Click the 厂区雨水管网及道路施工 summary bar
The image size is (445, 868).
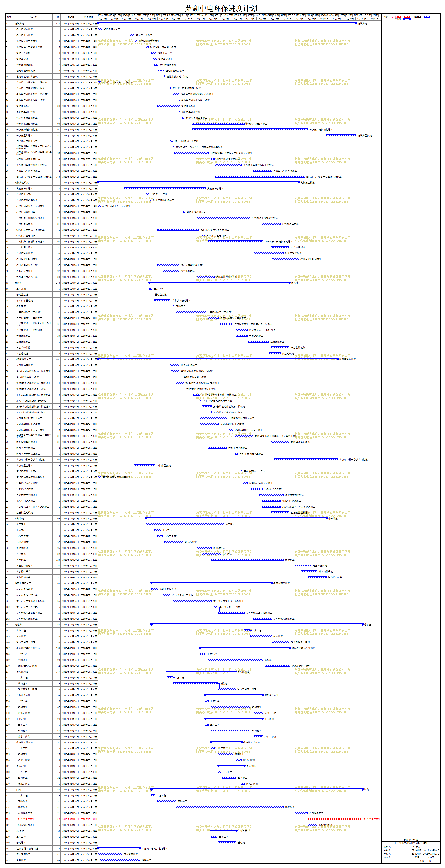pyautogui.click(x=119, y=848)
